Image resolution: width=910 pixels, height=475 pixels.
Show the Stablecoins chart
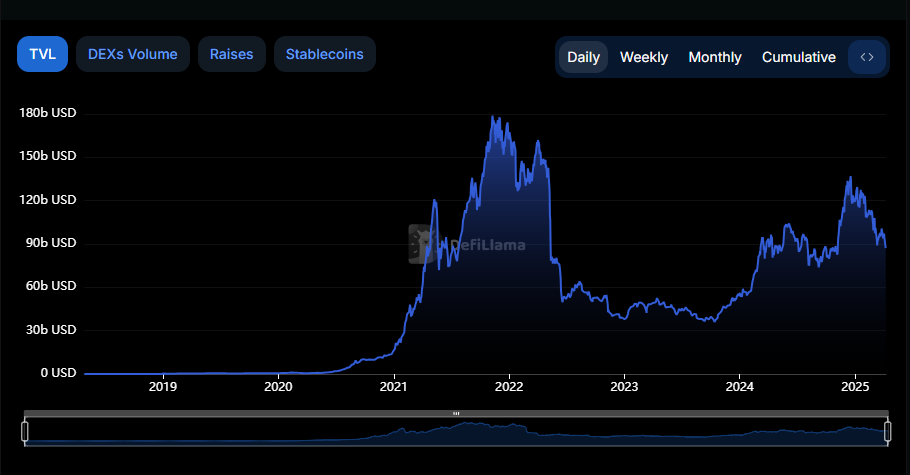click(x=324, y=54)
